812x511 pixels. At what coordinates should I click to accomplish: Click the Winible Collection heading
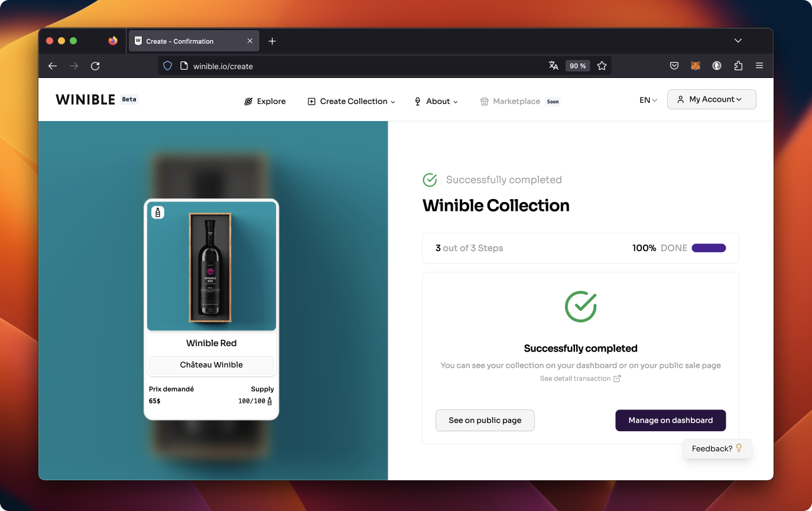click(x=496, y=206)
